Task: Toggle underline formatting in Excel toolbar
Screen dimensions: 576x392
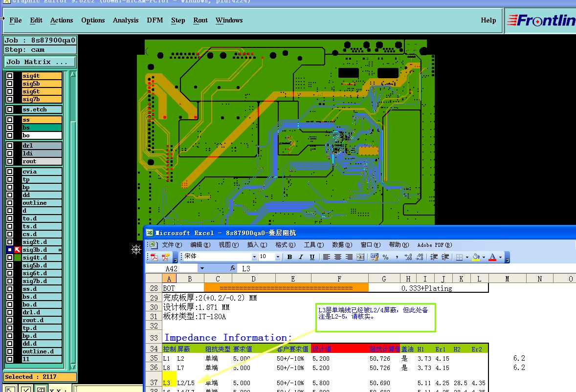Action: click(x=312, y=257)
